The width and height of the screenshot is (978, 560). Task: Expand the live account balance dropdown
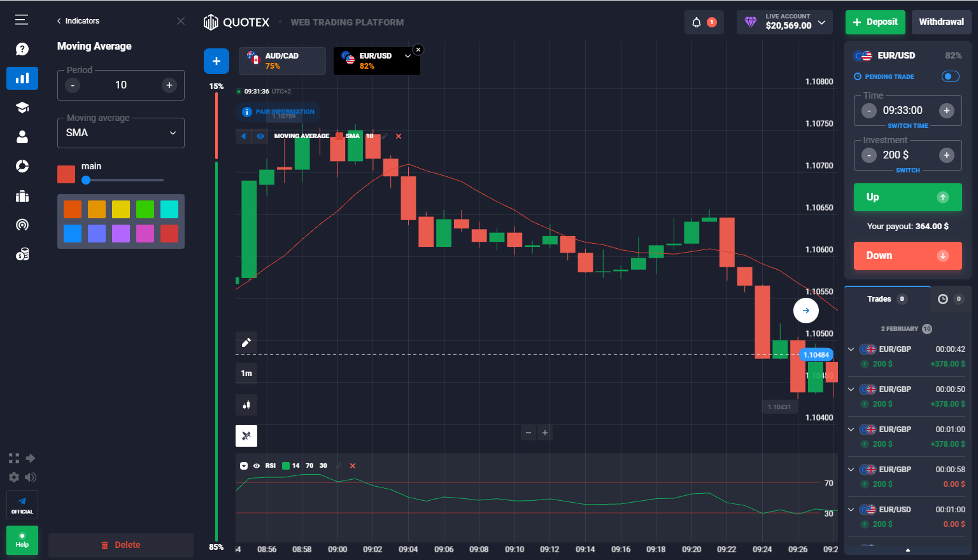coord(821,22)
